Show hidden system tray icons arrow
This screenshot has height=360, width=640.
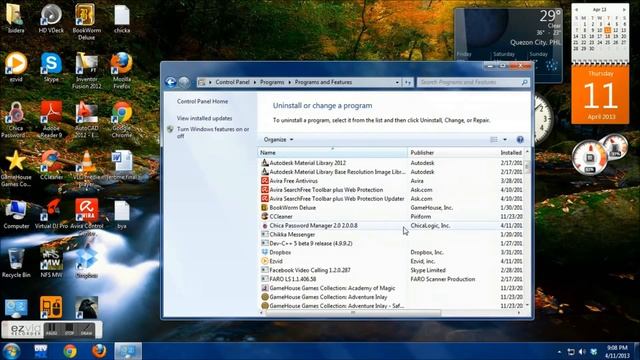tap(559, 352)
